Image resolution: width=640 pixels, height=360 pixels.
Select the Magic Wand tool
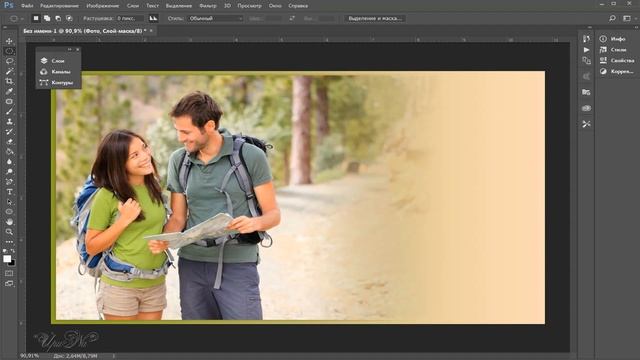(x=9, y=71)
